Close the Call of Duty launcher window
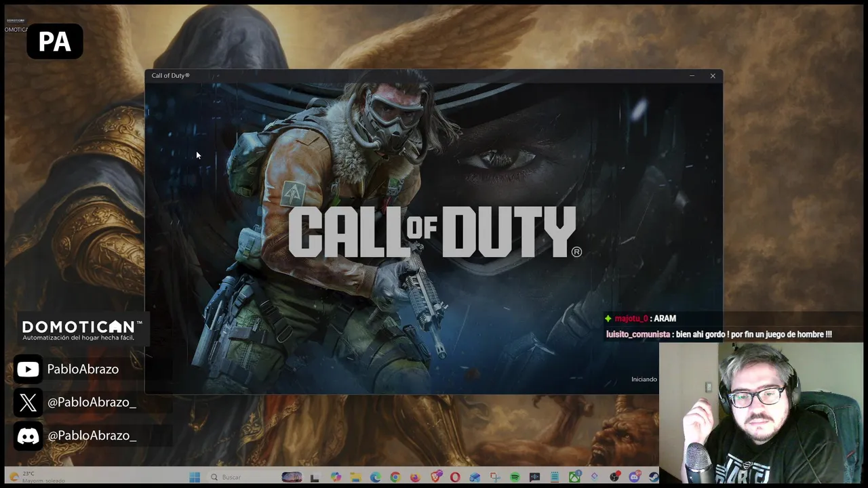Viewport: 868px width, 488px height. pos(713,76)
